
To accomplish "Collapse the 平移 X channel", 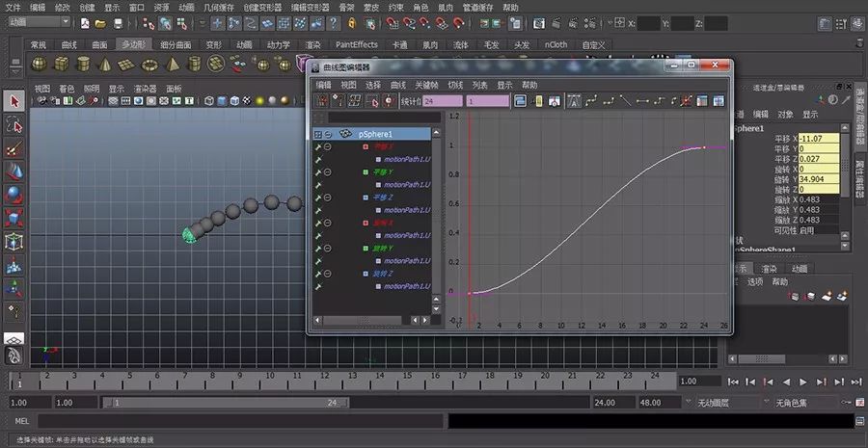I will click(x=328, y=147).
